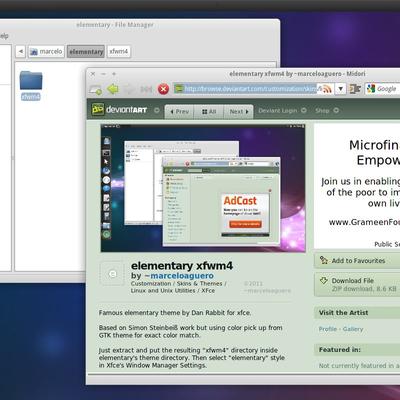This screenshot has height=400, width=400.
Task: Go to Next deviation
Action: tap(239, 112)
